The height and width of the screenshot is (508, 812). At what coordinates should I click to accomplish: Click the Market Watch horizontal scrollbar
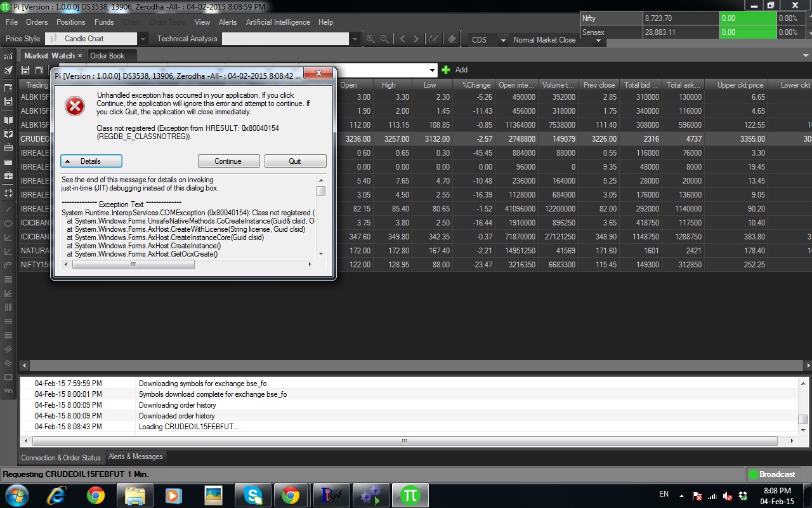415,366
